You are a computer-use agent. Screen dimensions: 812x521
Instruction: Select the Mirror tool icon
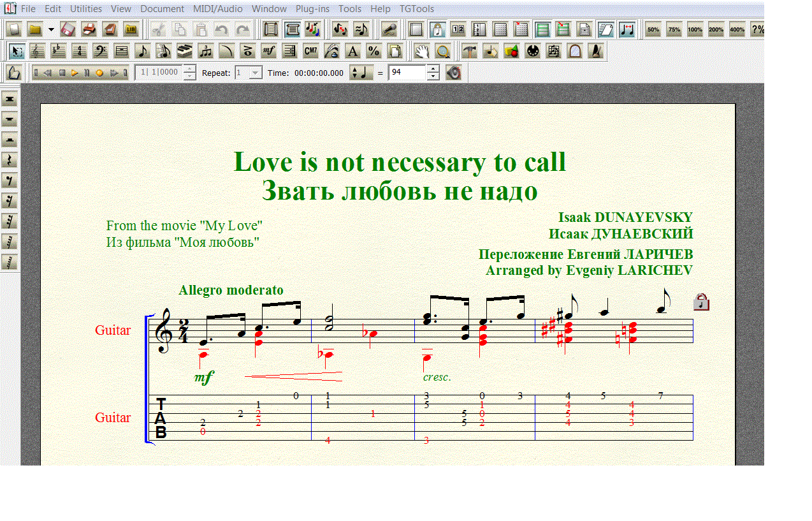tap(575, 52)
